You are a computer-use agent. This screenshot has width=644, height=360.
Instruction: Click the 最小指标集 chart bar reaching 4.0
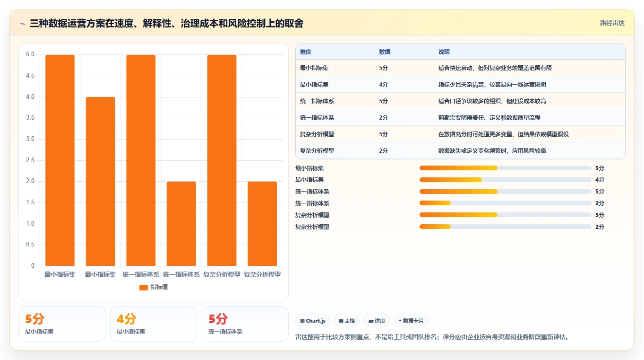coord(100,181)
